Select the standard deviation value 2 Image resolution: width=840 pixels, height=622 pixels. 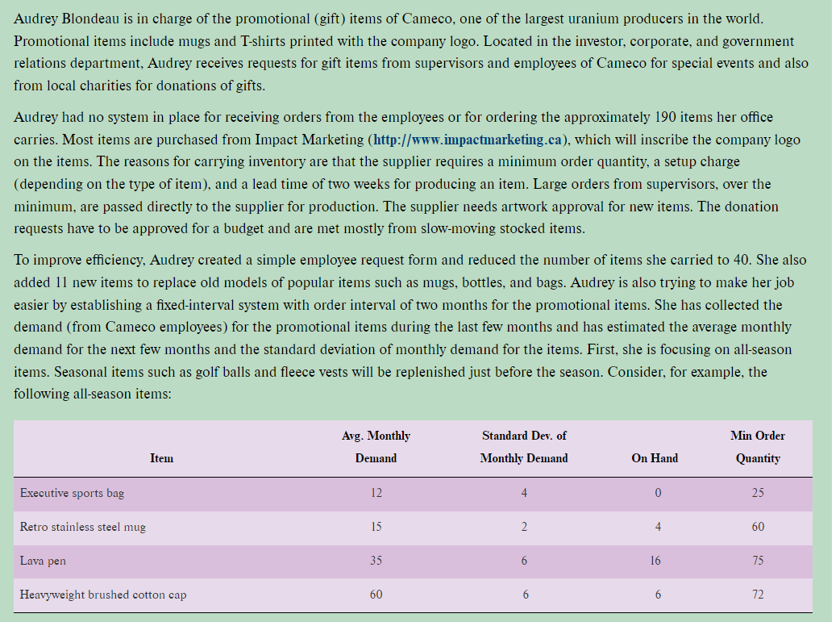525,527
